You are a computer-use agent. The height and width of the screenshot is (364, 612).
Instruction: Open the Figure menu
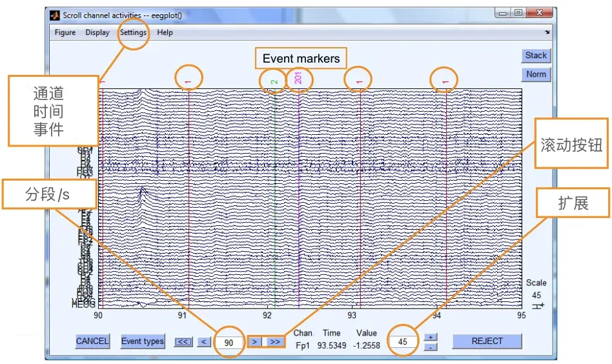point(65,33)
